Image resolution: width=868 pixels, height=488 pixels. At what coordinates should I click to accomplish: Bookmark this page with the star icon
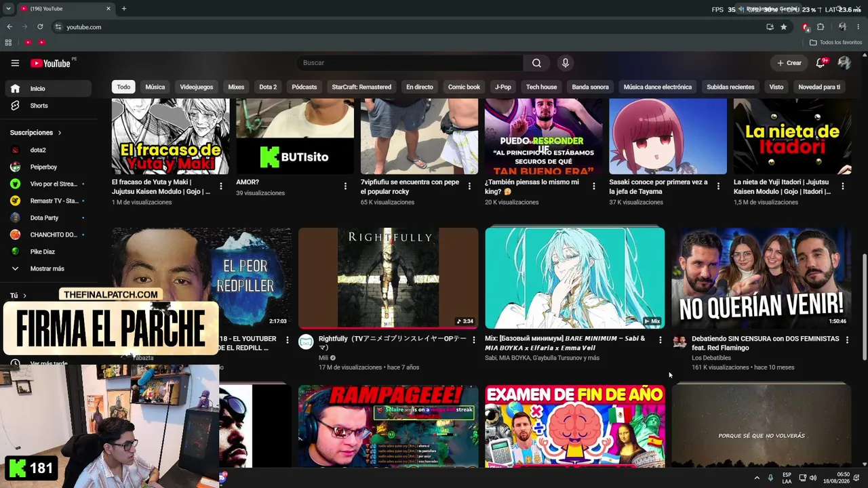[784, 27]
